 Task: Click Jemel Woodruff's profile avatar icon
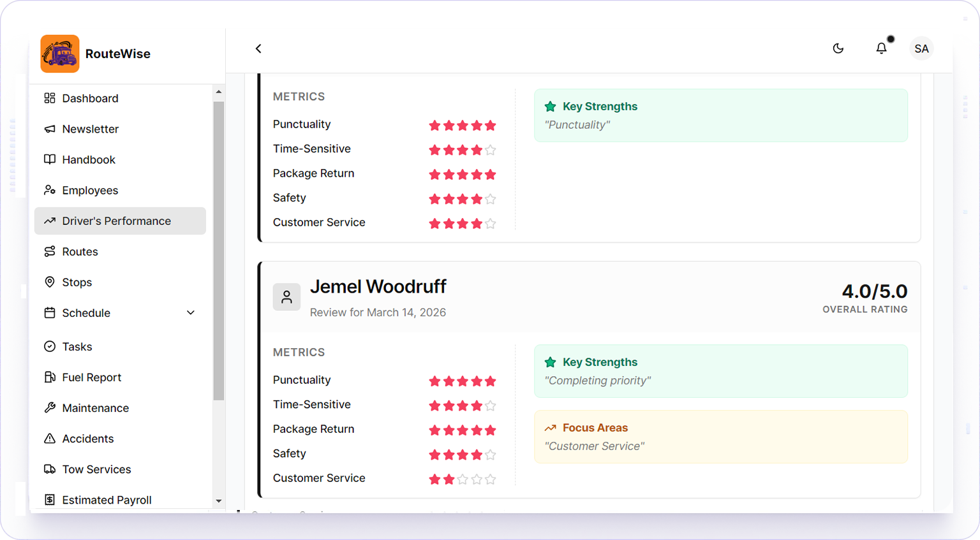pos(286,297)
